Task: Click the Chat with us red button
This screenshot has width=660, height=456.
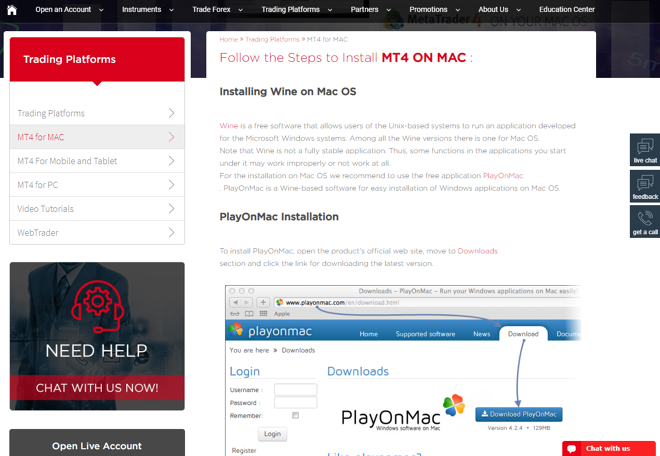Action: 609,448
